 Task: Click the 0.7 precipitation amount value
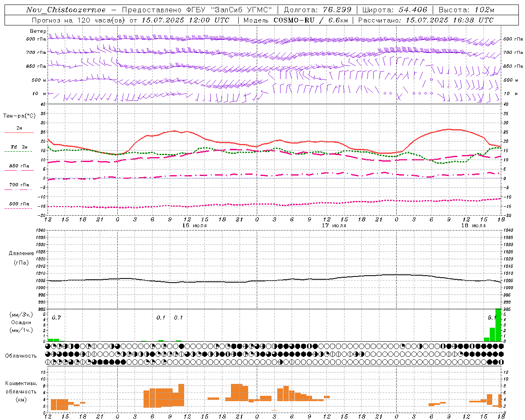point(56,318)
